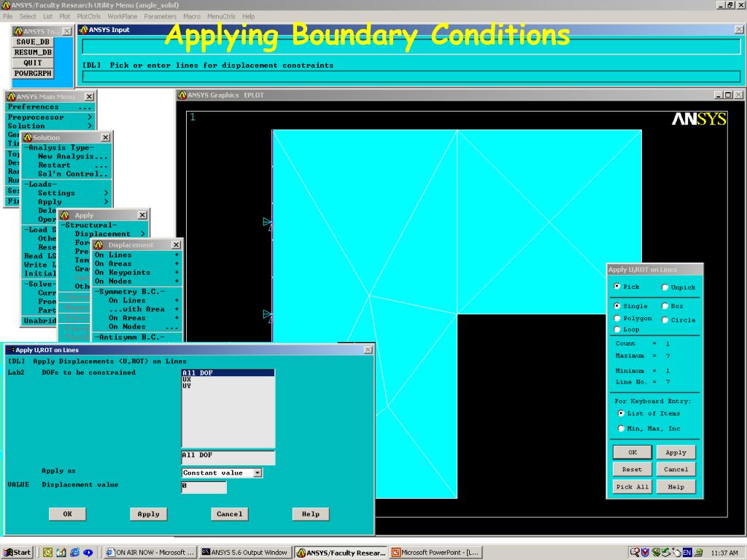
Task: Expand Solution in ANSYS Main Menu
Action: [50, 125]
